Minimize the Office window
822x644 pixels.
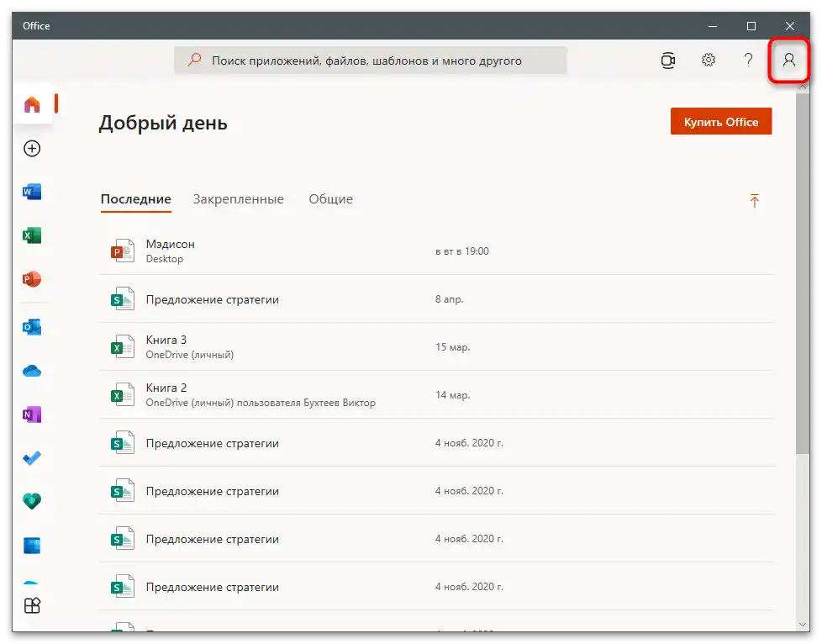pos(713,26)
